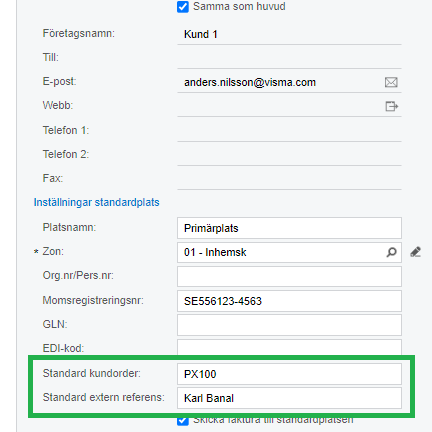Open the web link icon beside Webb

click(x=391, y=106)
